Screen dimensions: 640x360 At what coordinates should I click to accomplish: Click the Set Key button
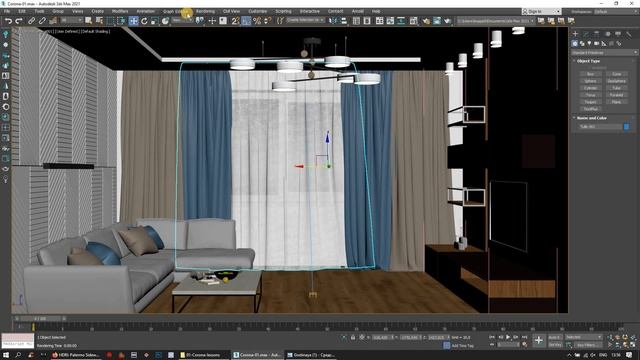pos(555,345)
